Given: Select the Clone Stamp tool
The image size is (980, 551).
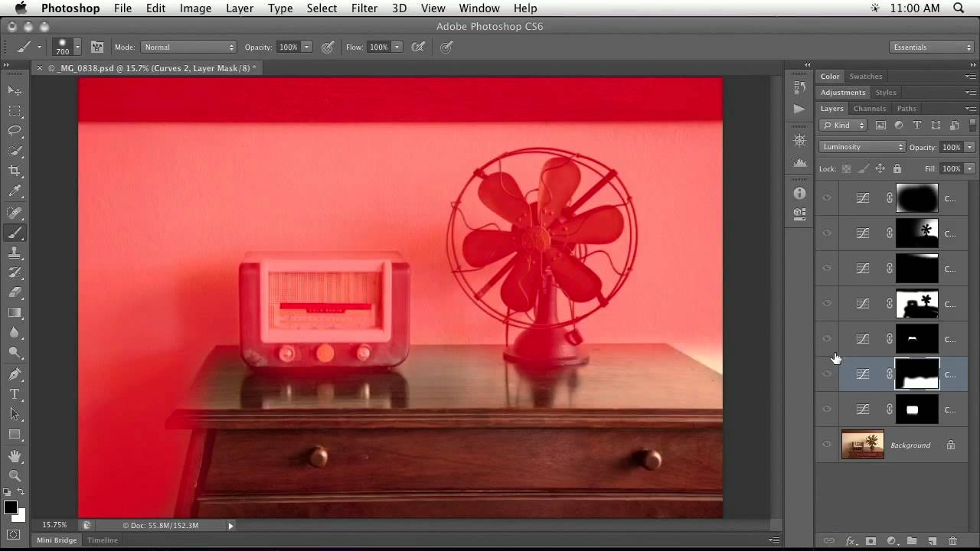Looking at the screenshot, I should (15, 253).
